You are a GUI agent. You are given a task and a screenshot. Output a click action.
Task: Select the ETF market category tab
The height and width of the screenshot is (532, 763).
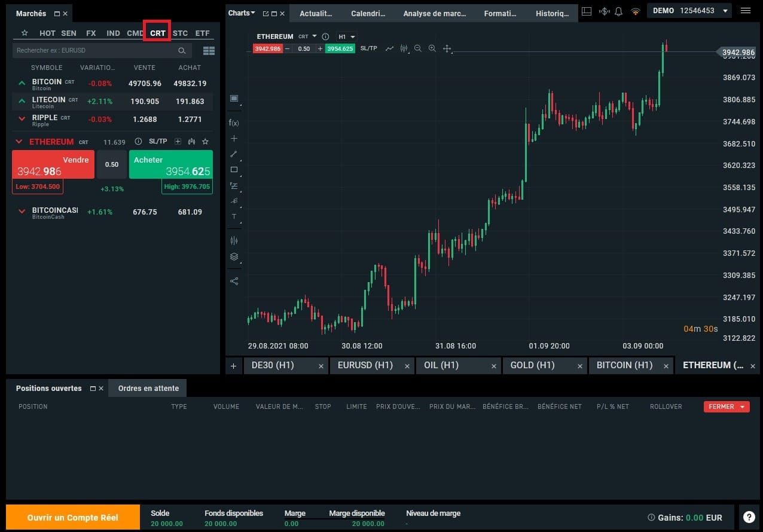tap(202, 33)
